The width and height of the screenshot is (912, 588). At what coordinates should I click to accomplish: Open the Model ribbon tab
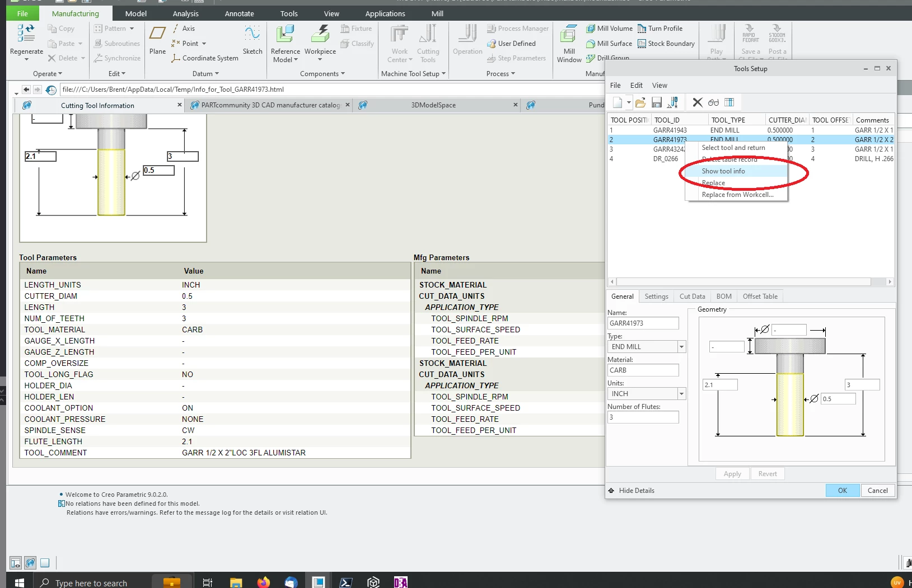(x=136, y=13)
